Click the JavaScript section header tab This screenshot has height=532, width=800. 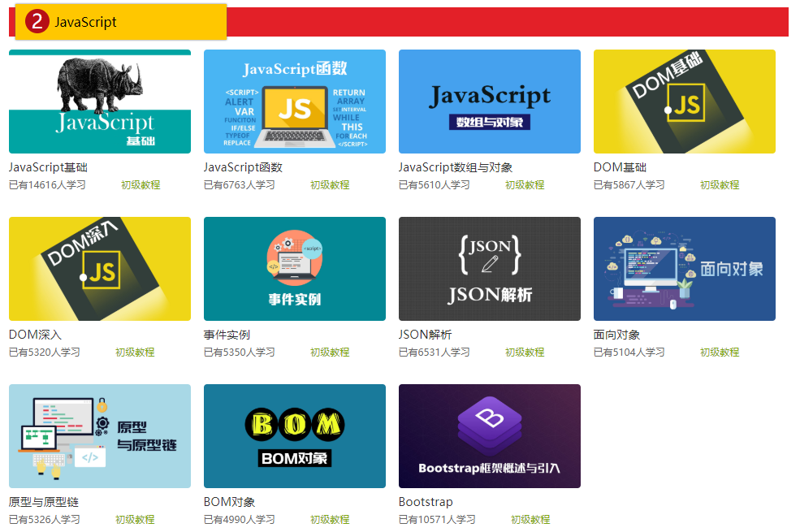pos(121,22)
